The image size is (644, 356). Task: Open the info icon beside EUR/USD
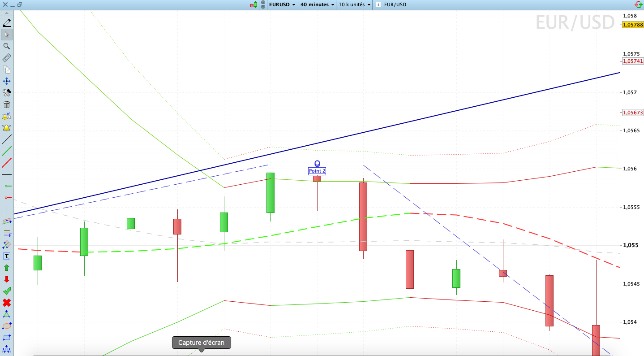click(x=378, y=4)
